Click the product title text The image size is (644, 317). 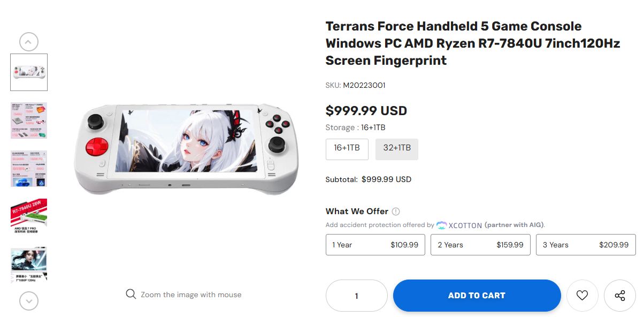click(x=473, y=43)
